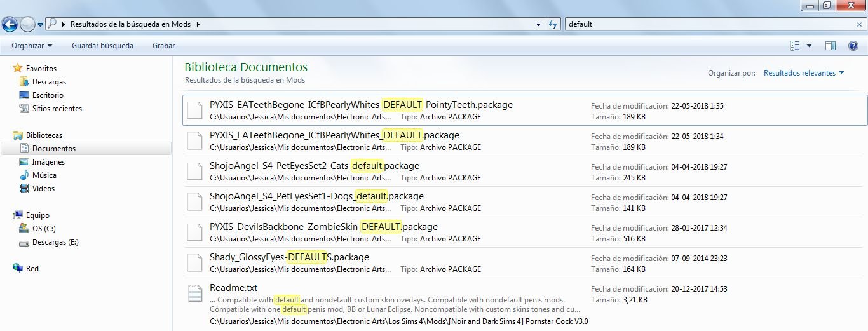Screen dimensions: 868x331
Task: Select Bibliotecas in the navigation pane
Action: tap(44, 135)
